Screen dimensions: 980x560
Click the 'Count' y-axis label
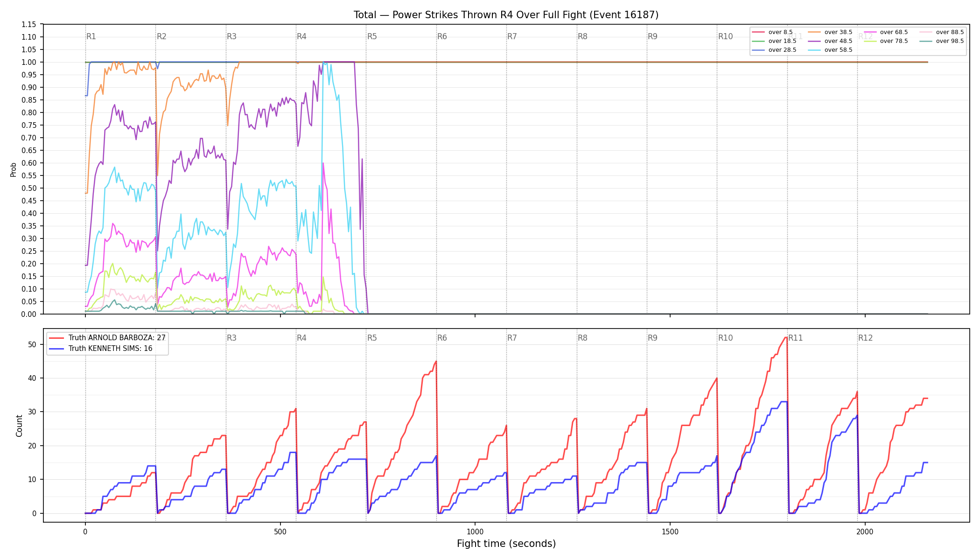pos(19,426)
